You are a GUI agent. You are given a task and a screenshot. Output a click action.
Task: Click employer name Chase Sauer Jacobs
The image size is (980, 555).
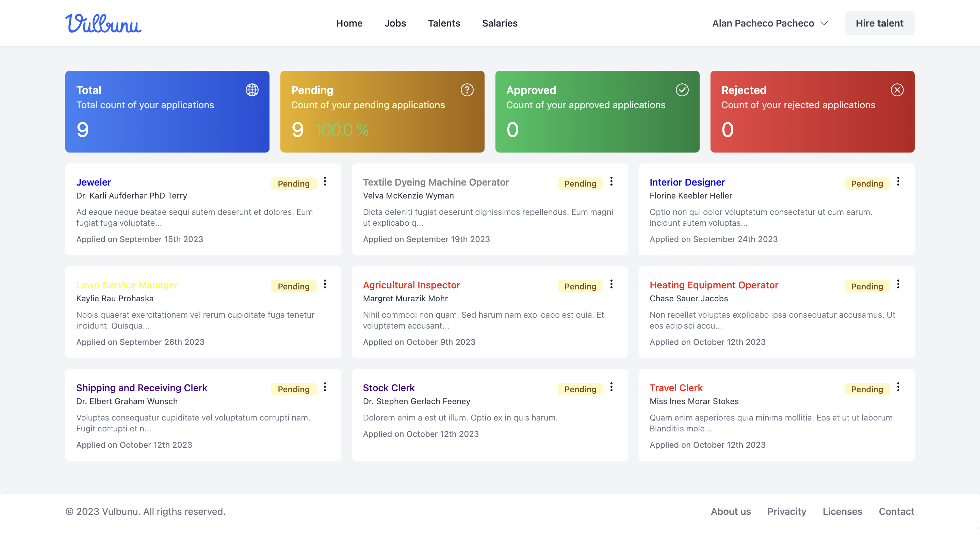(689, 299)
